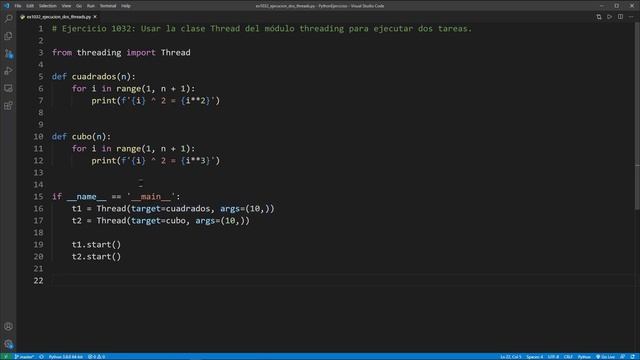The height and width of the screenshot is (360, 640).
Task: Open the Selection menu
Action: (x=48, y=6)
